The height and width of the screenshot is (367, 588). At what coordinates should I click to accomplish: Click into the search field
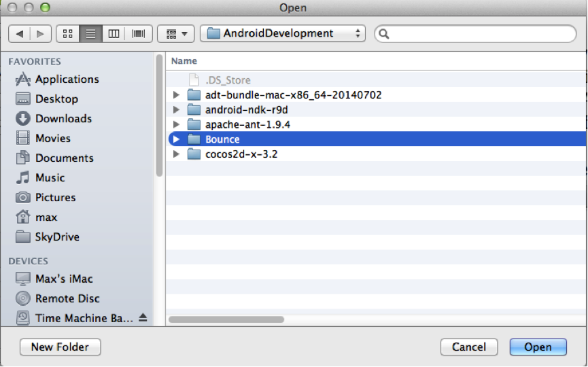coord(475,34)
